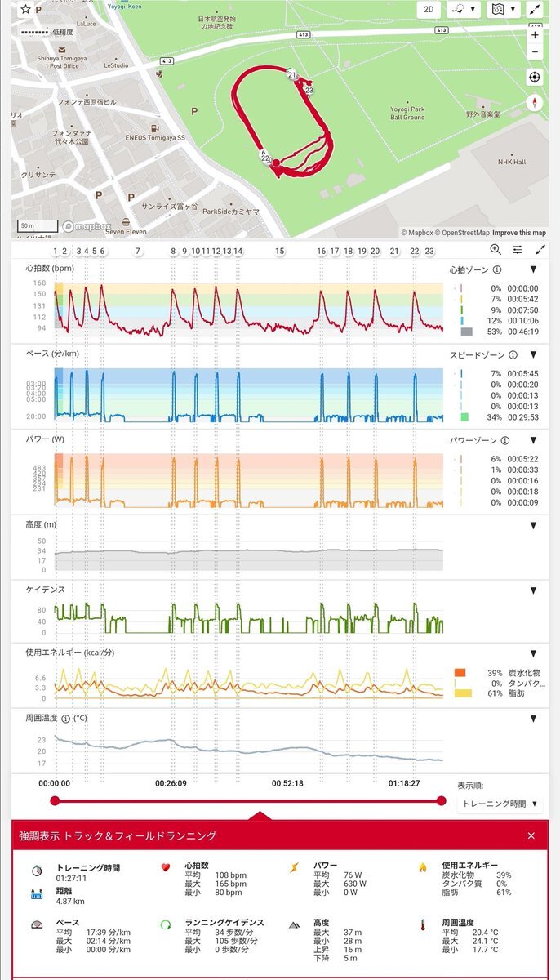The image size is (560, 980).
Task: Click the OpenStreetMap attribution link
Action: pyautogui.click(x=461, y=233)
